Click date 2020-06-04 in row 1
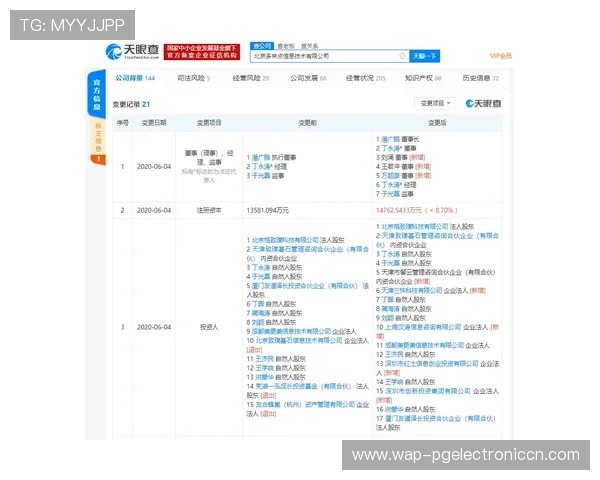This screenshot has height=480, width=600. [154, 167]
